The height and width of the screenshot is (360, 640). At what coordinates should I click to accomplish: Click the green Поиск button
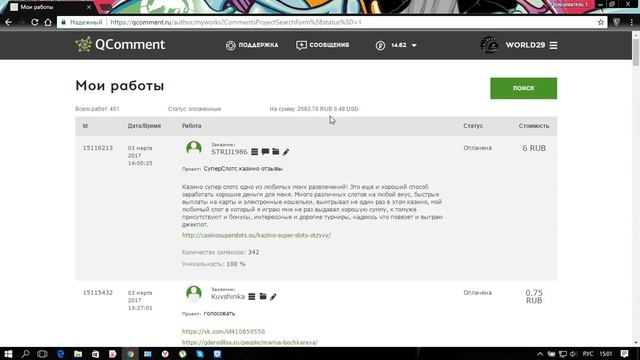pos(523,88)
